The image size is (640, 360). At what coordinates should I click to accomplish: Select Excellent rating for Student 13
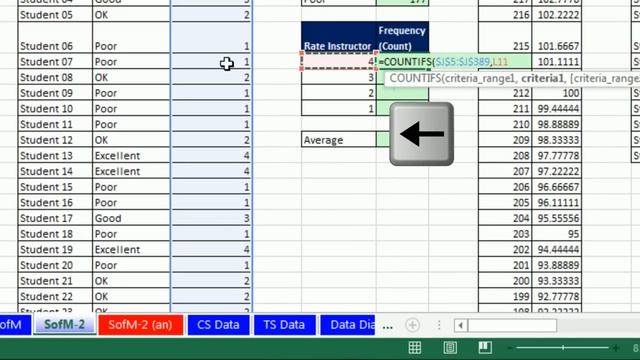pos(131,156)
